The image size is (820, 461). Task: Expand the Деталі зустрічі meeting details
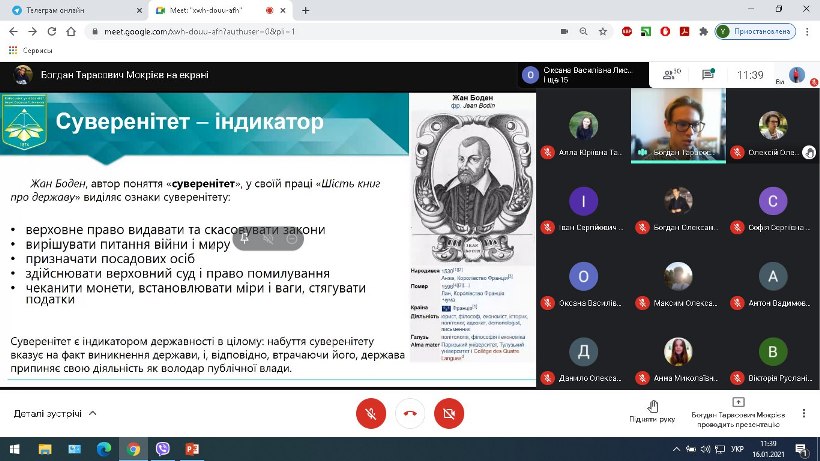55,413
